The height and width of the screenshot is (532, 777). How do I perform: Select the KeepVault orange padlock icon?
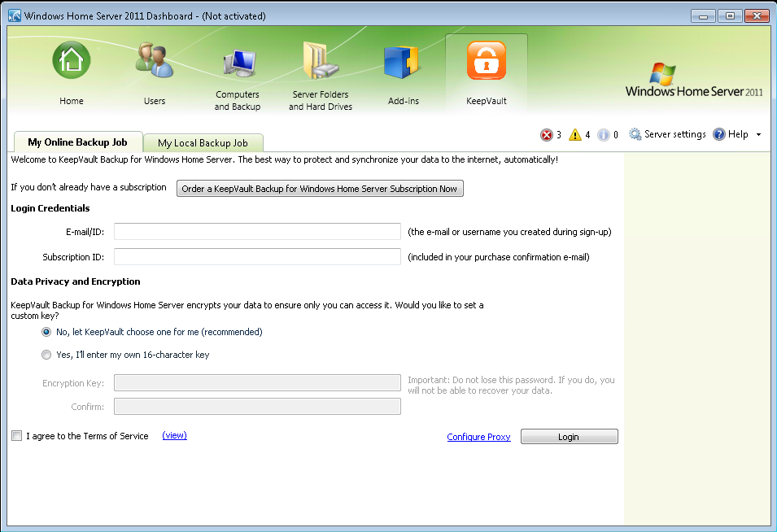click(x=486, y=60)
